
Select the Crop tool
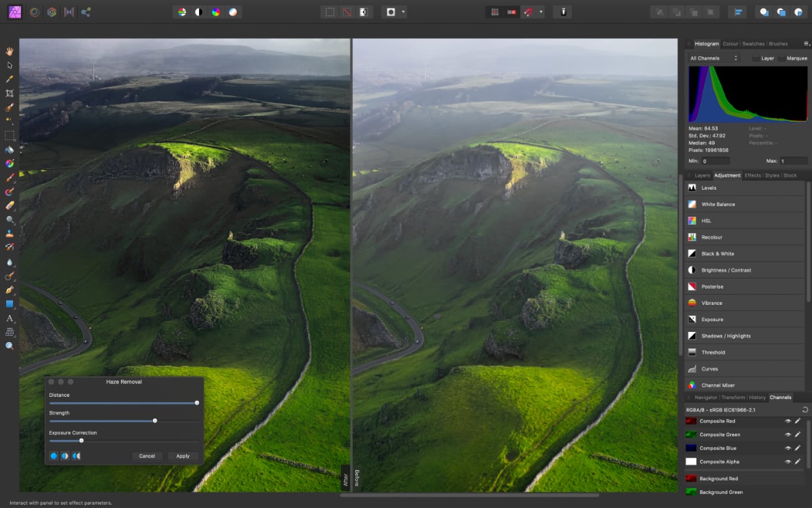click(9, 93)
